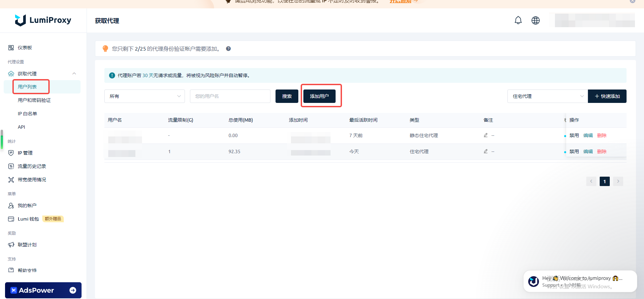Open 流量历史记录 in the sidebar
This screenshot has width=644, height=299.
32,166
